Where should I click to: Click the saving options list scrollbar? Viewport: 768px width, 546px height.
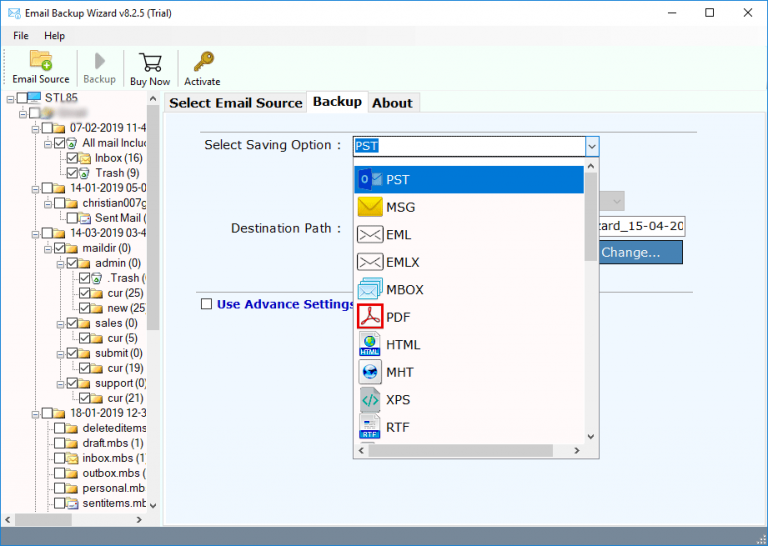coord(590,300)
